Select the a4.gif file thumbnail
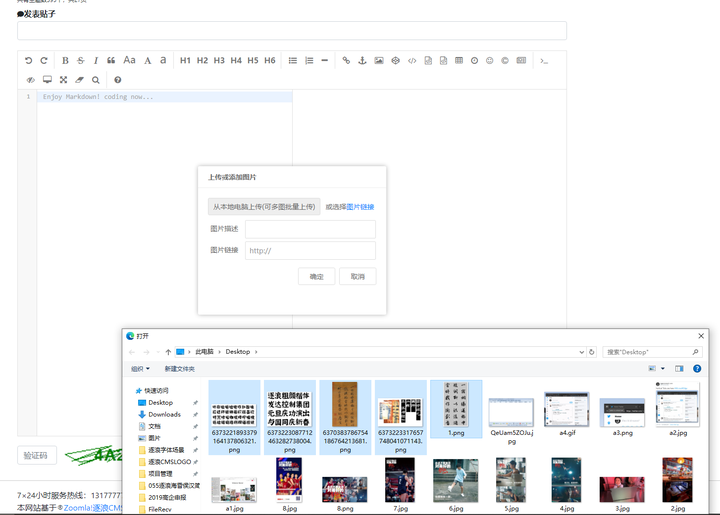The image size is (720, 515). pos(566,415)
